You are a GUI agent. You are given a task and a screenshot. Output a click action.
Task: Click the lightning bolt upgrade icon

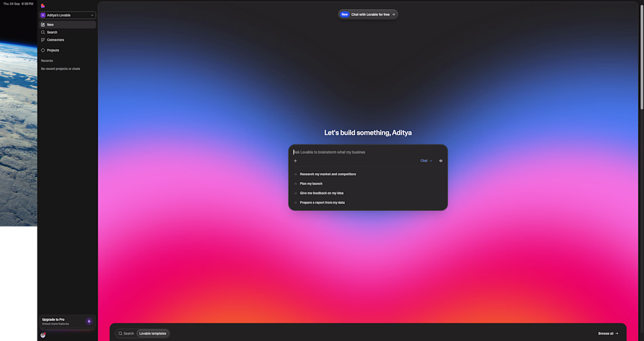(89, 321)
